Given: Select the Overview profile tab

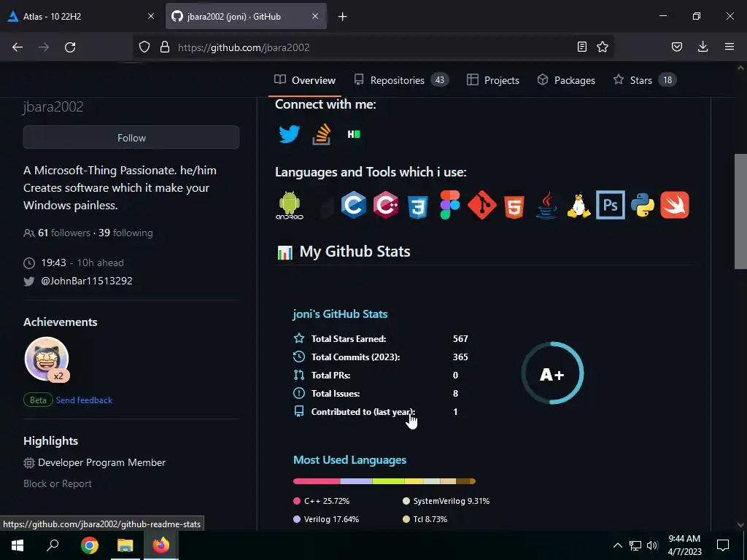Looking at the screenshot, I should pos(305,80).
